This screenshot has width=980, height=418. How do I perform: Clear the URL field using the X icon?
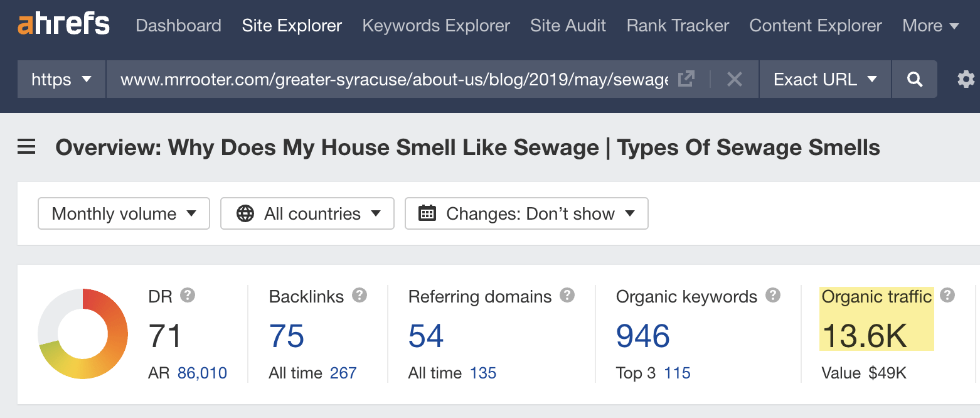point(735,79)
